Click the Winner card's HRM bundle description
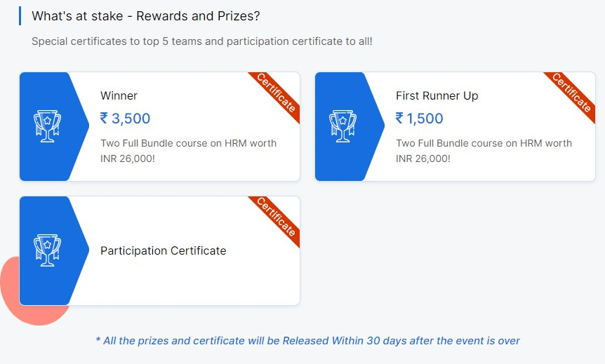 tap(188, 151)
